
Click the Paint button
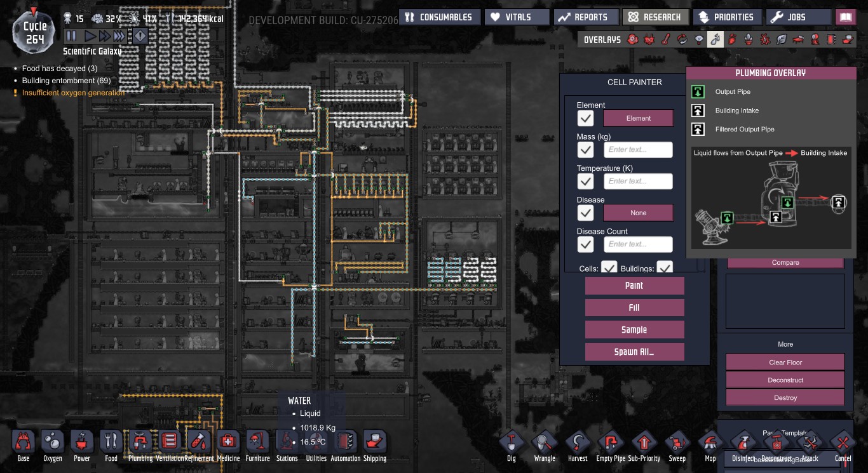coord(634,286)
